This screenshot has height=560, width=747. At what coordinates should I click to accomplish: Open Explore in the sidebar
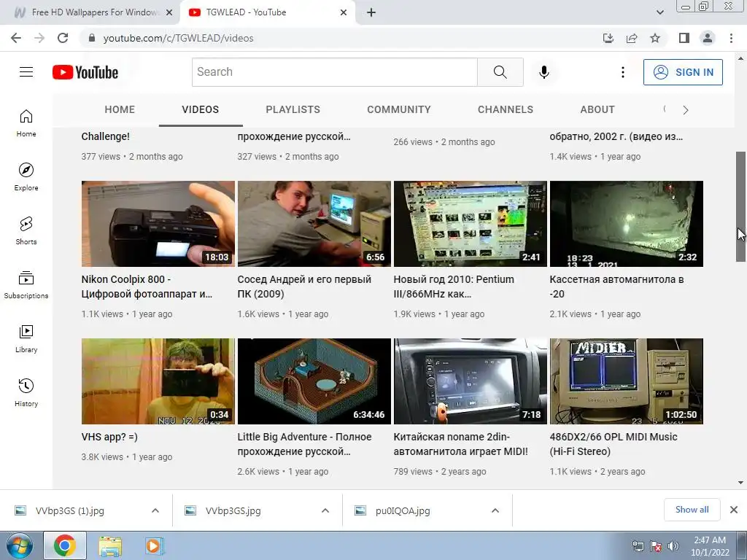[26, 177]
